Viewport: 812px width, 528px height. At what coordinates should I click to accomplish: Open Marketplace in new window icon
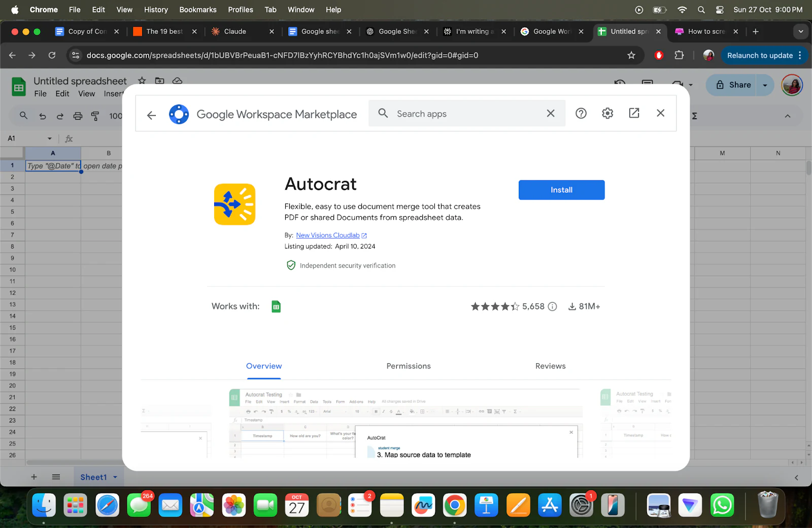[634, 113]
